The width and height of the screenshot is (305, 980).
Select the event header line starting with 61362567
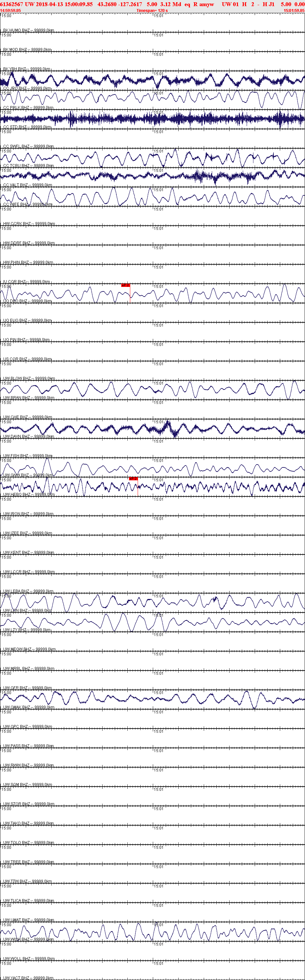[x=152, y=4]
